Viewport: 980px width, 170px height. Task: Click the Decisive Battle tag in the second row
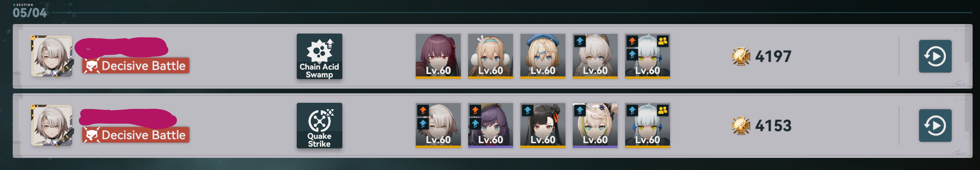pos(136,135)
